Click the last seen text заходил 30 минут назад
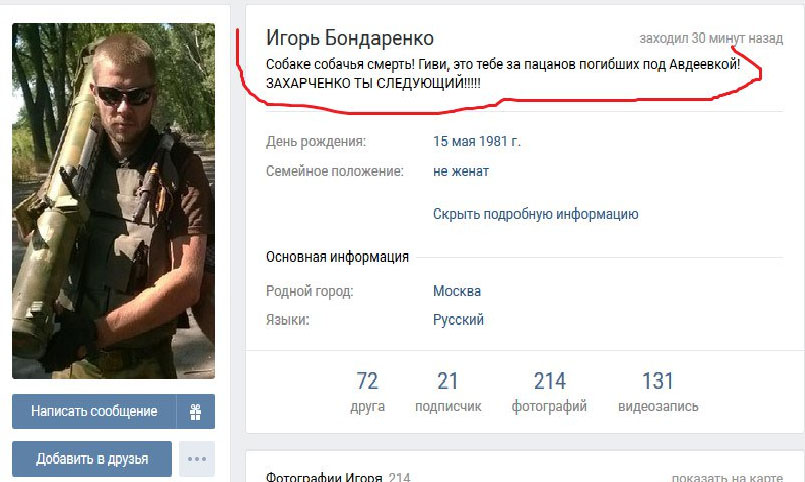 711,38
